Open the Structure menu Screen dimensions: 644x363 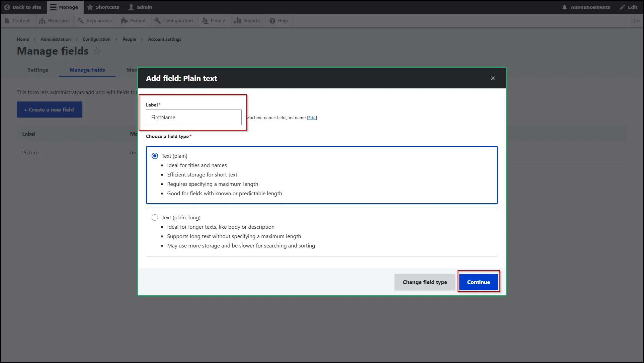click(54, 20)
